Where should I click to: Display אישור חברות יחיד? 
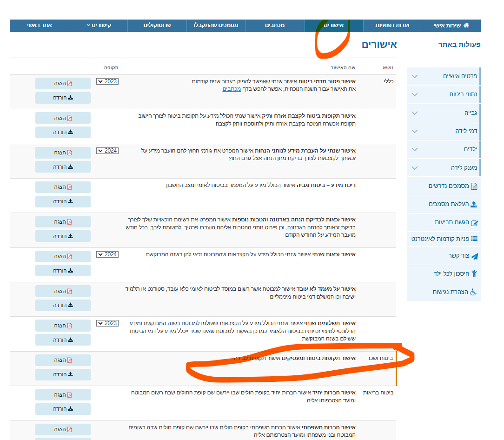[63, 395]
